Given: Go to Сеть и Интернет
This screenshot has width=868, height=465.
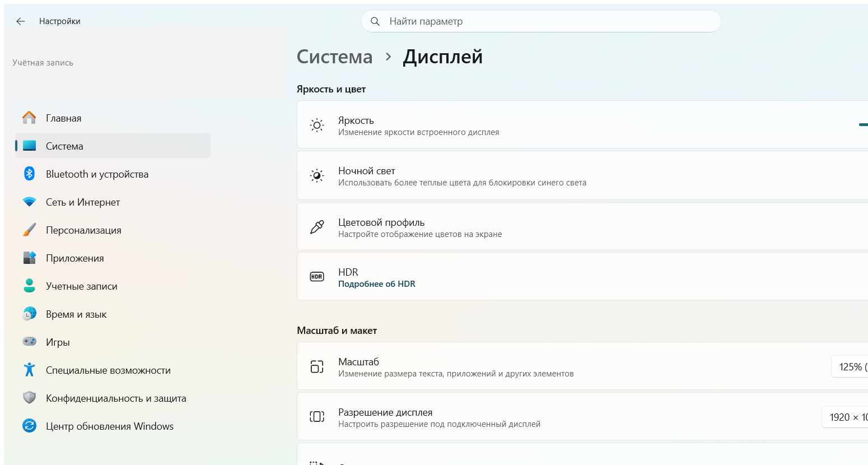Looking at the screenshot, I should [113, 202].
